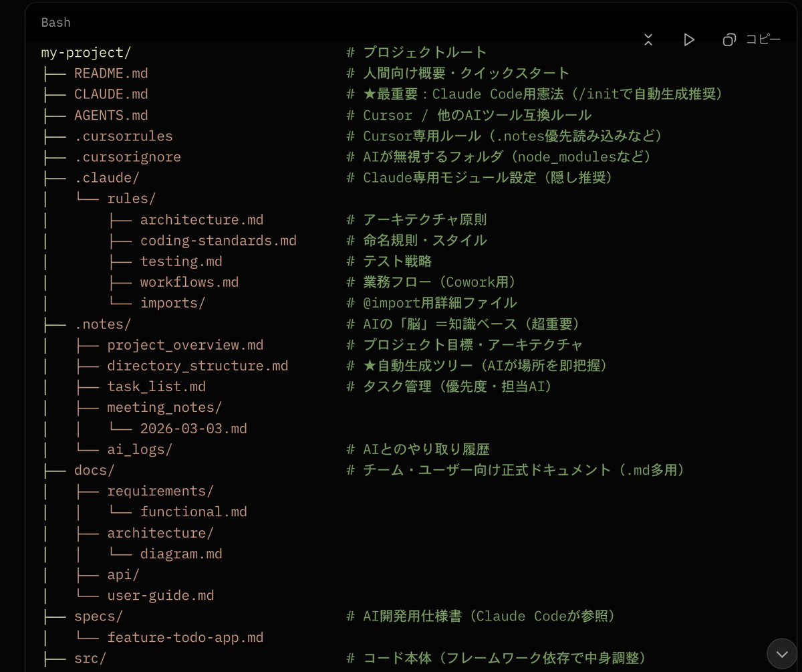Click the user-guide.md entry
Image resolution: width=802 pixels, height=672 pixels.
click(160, 595)
